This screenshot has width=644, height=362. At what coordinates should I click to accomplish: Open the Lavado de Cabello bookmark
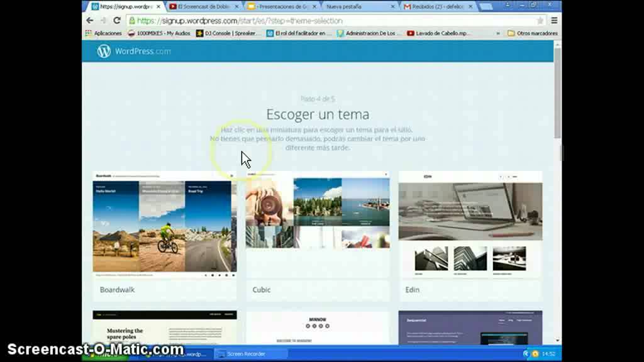(439, 33)
